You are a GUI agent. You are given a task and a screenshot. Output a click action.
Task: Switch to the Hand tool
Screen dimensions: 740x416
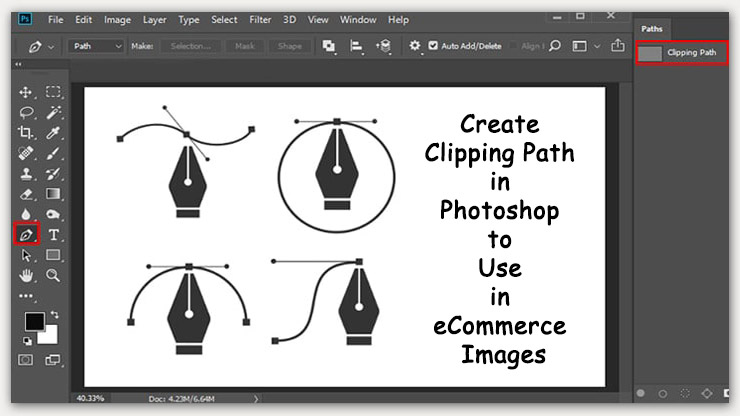point(27,275)
